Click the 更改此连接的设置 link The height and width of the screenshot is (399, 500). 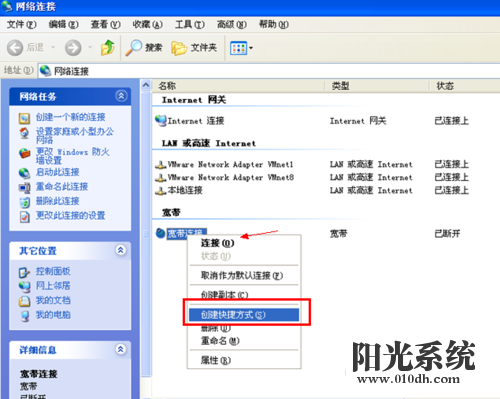[x=71, y=215]
